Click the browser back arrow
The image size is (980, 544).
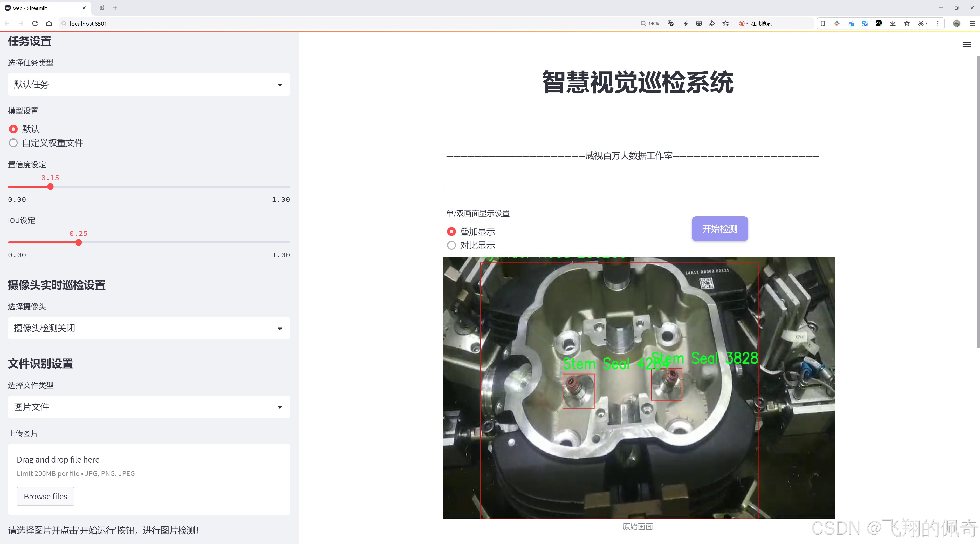pyautogui.click(x=7, y=23)
